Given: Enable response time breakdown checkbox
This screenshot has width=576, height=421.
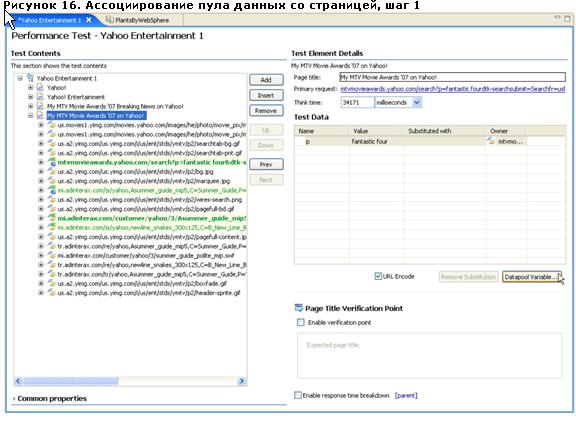Looking at the screenshot, I should (x=298, y=395).
